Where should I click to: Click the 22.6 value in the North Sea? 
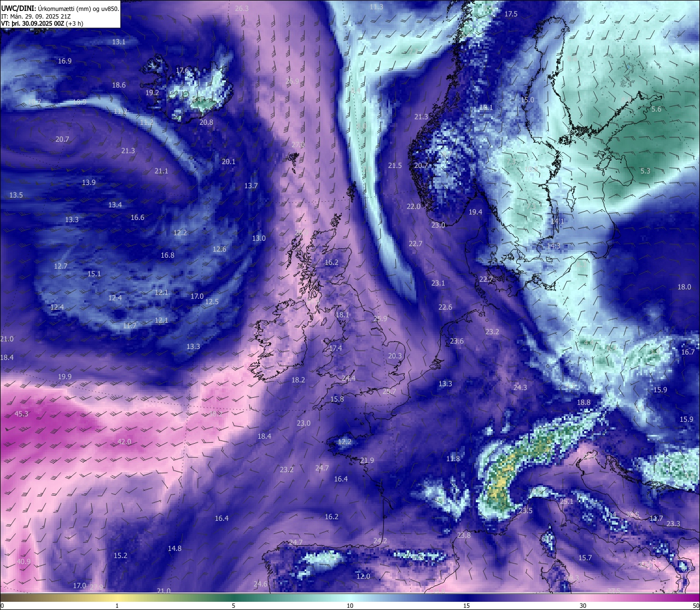(x=445, y=307)
